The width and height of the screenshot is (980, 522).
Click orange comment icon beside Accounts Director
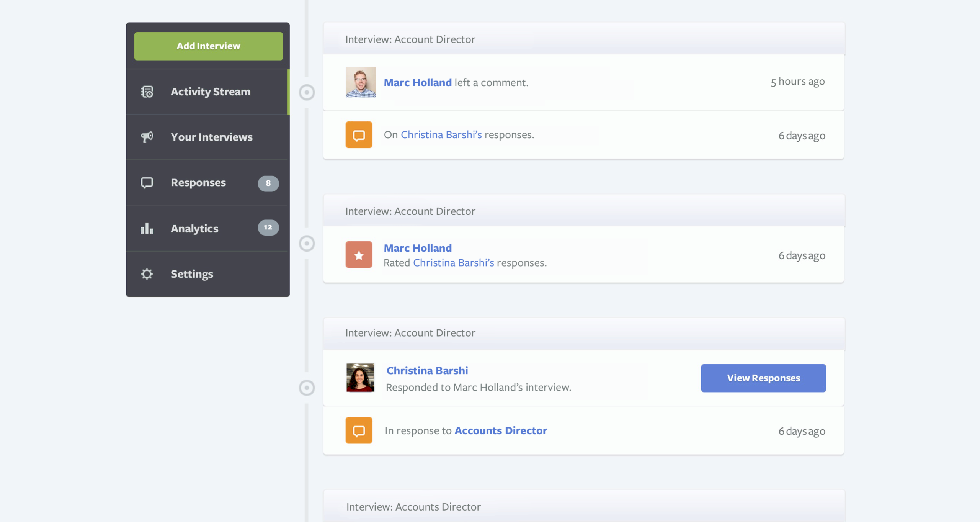click(x=359, y=430)
